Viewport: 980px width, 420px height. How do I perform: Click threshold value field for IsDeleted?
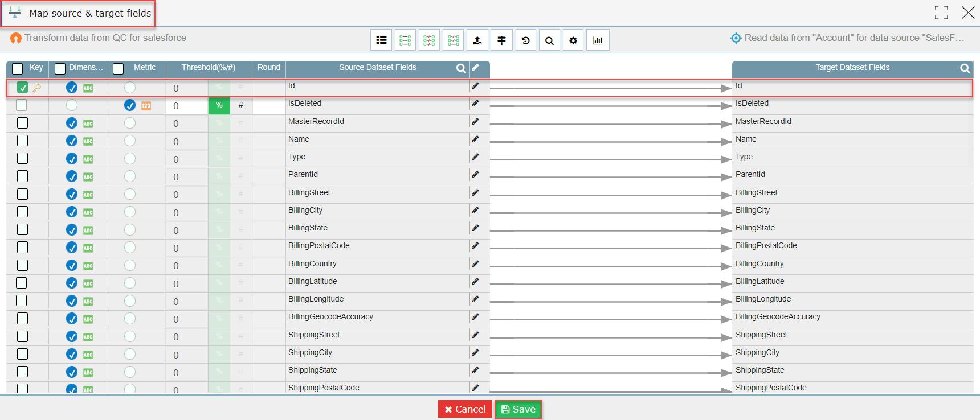186,106
